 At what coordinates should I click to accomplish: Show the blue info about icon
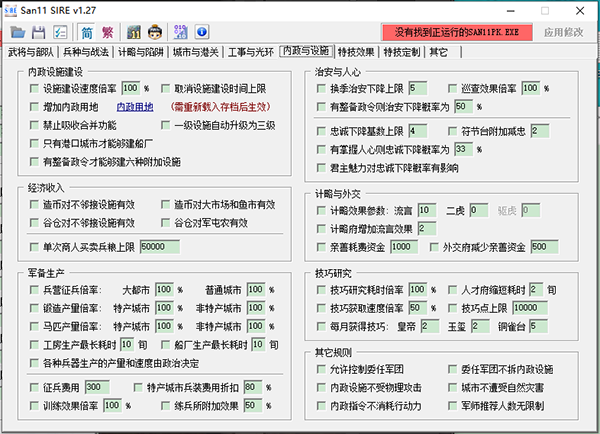202,32
